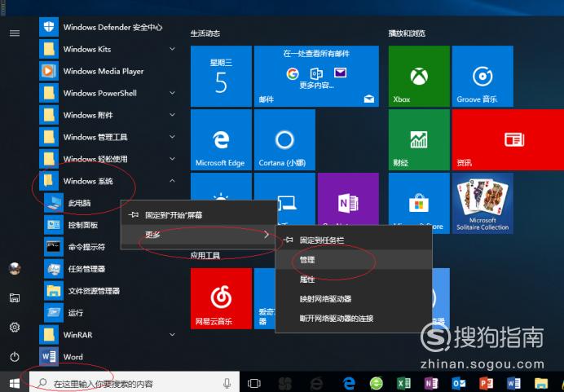Open the green browser icon on taskbar
This screenshot has height=392, width=564.
[377, 383]
